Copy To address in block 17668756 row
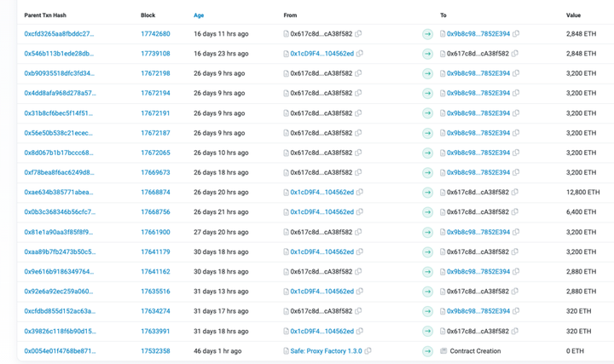 pos(514,212)
